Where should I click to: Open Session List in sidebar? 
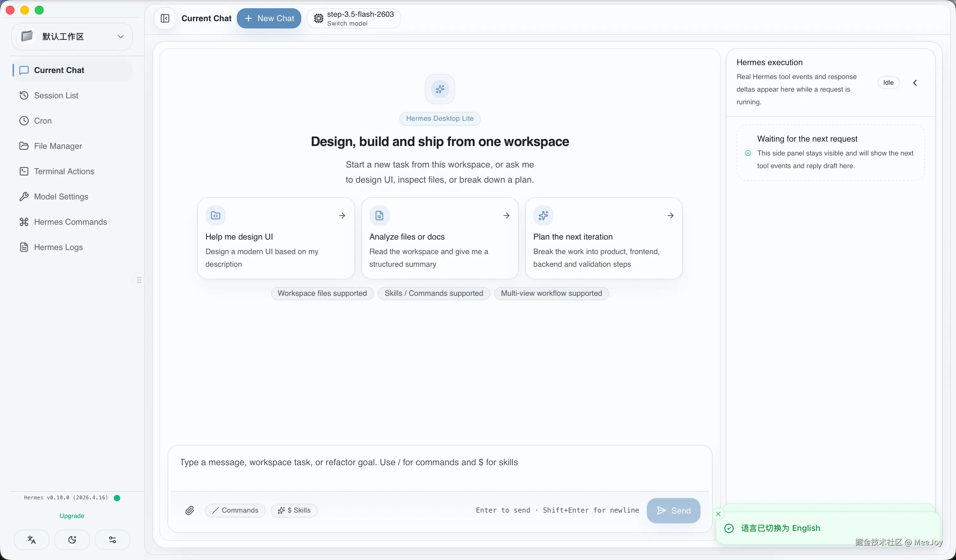click(56, 95)
